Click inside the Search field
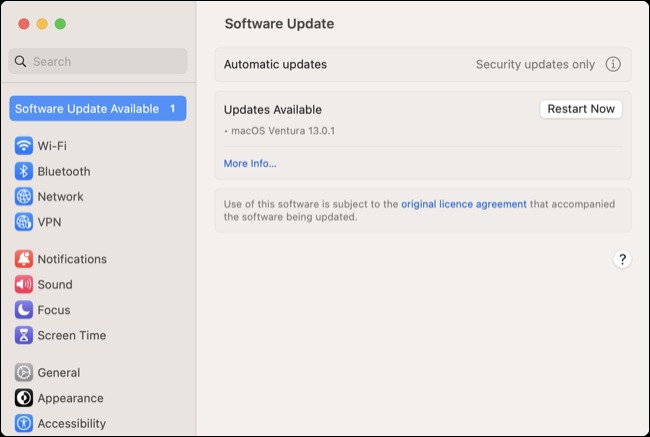Screen dimensions: 650x437 98,61
